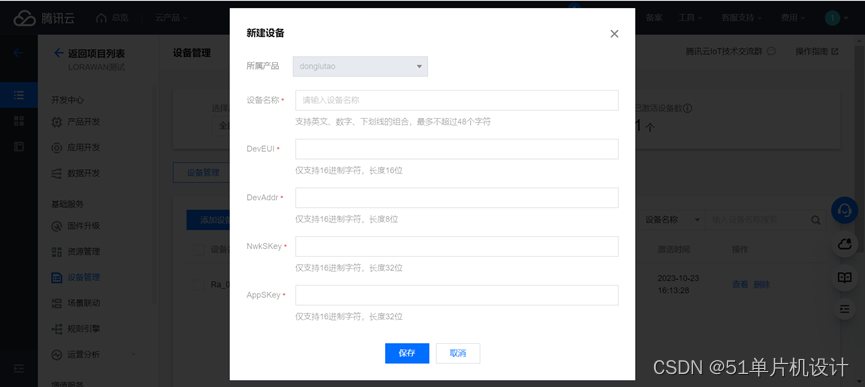Click the 运营分析 chart icon

pyautogui.click(x=56, y=354)
